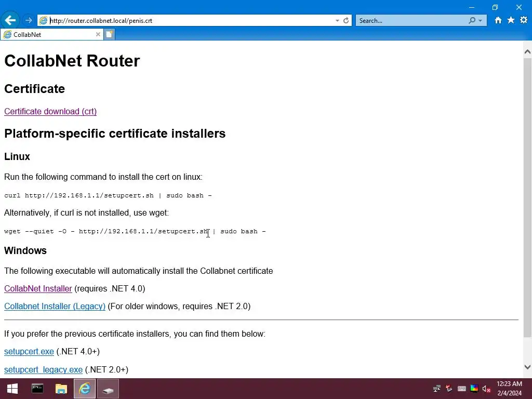Viewport: 532px width, 399px height.
Task: Open the touch keyboard tray icon
Action: [x=462, y=389]
